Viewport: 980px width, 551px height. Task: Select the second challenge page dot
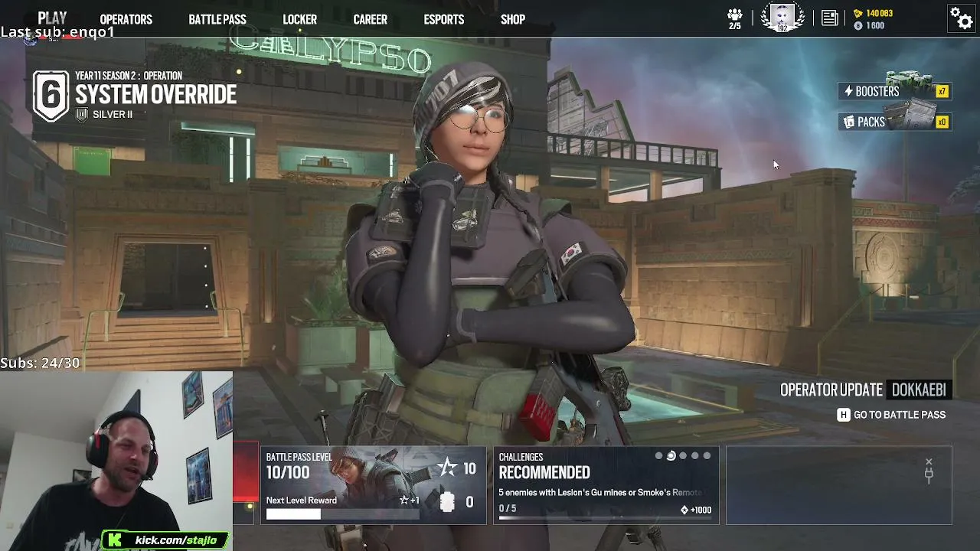[671, 456]
